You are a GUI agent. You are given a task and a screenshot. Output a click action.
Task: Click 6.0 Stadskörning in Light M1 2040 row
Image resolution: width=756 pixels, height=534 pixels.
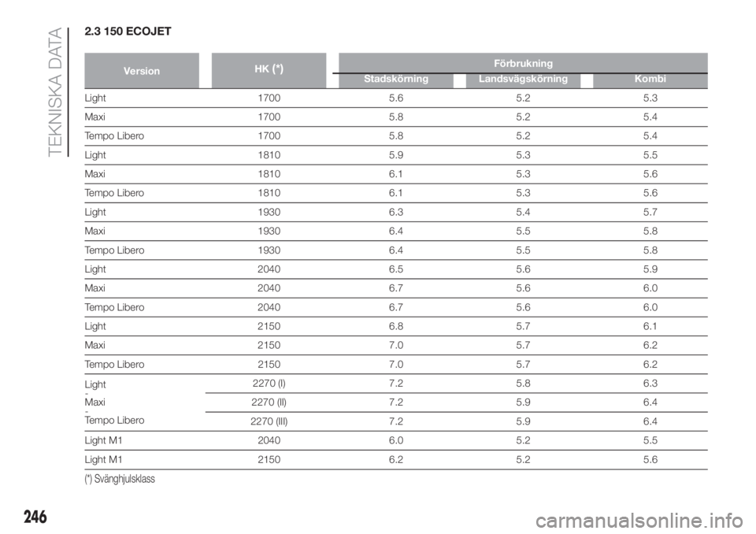pos(396,440)
